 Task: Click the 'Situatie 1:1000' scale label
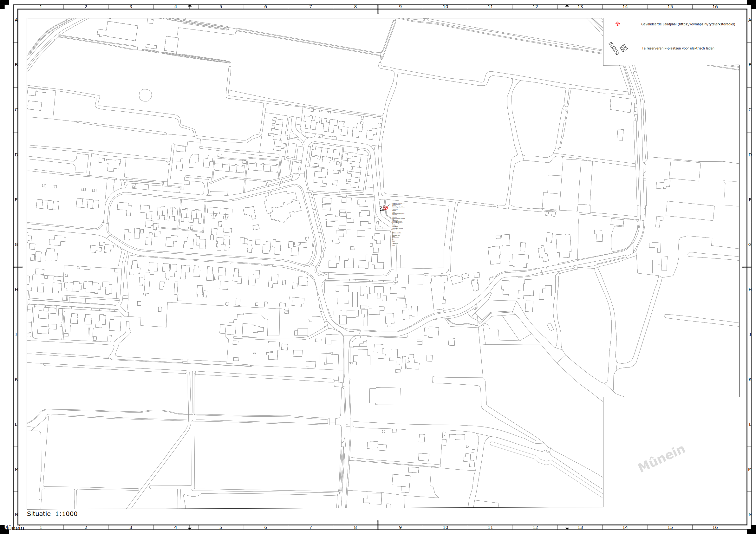(52, 514)
